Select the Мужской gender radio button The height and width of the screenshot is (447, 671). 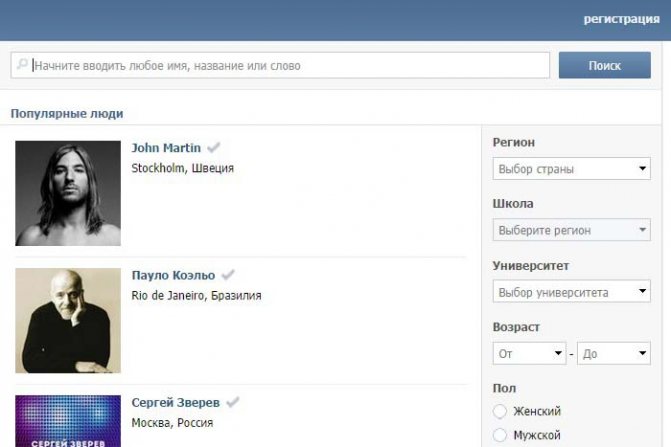pos(499,435)
